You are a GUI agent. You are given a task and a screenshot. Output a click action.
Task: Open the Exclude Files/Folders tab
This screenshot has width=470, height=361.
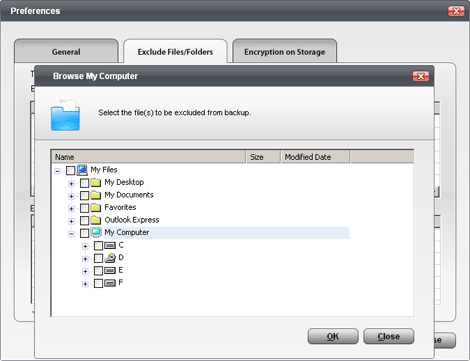click(175, 52)
